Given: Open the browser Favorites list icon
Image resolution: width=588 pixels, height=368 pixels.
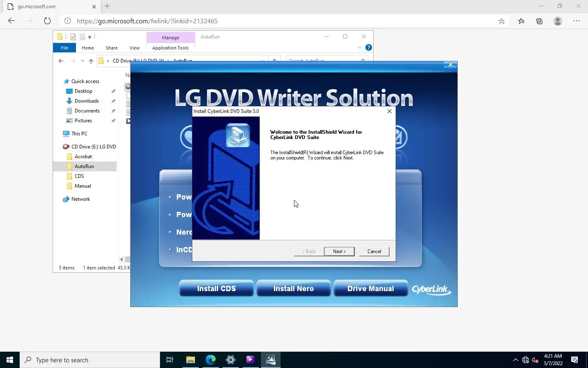Looking at the screenshot, I should click(x=521, y=21).
